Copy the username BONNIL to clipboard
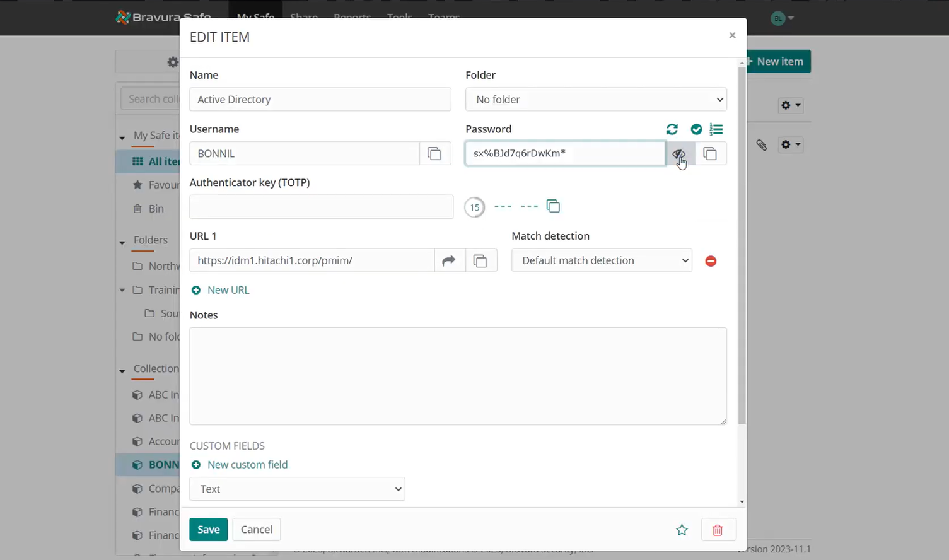This screenshot has height=560, width=949. [x=434, y=153]
